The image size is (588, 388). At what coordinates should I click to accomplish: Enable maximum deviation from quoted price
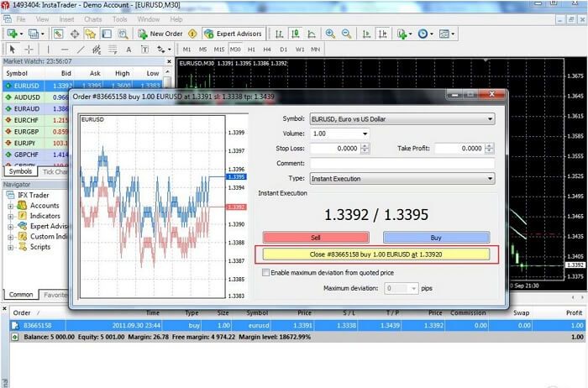point(265,273)
